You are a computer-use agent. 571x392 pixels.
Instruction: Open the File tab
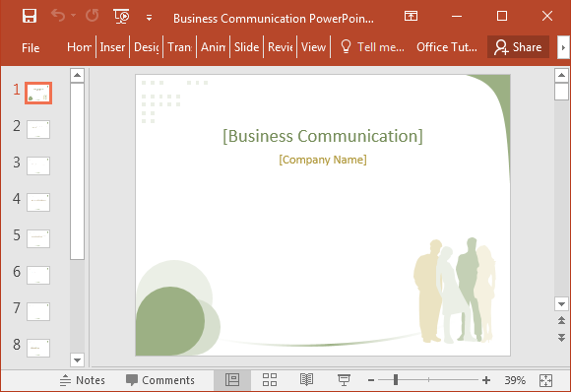(31, 47)
